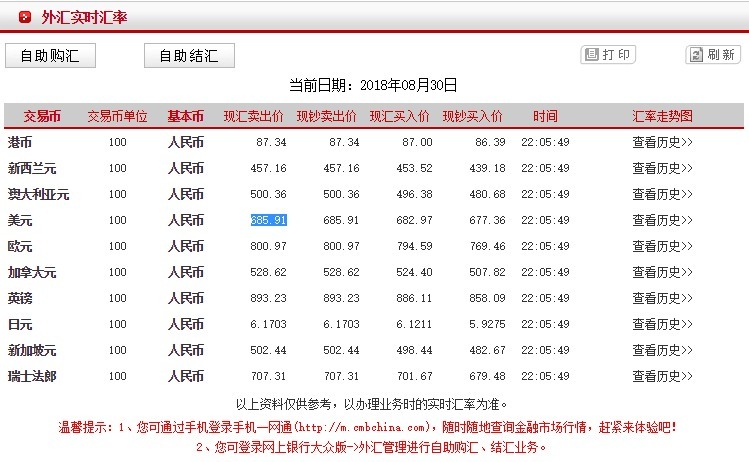Image resolution: width=749 pixels, height=462 pixels.
Task: Click the 769.46 value in 欧元 row
Action: [487, 247]
